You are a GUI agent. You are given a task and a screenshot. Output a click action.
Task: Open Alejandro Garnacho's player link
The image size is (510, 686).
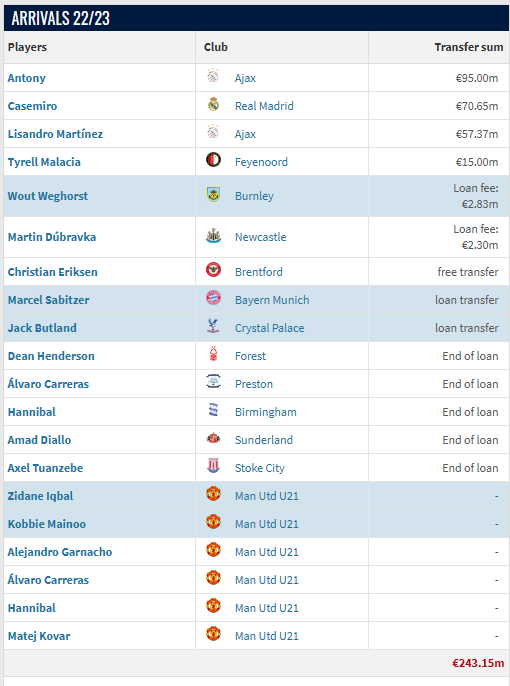[60, 553]
